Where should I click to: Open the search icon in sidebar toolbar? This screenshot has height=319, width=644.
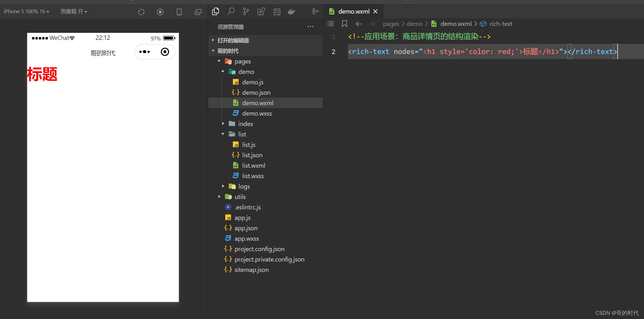pyautogui.click(x=231, y=12)
